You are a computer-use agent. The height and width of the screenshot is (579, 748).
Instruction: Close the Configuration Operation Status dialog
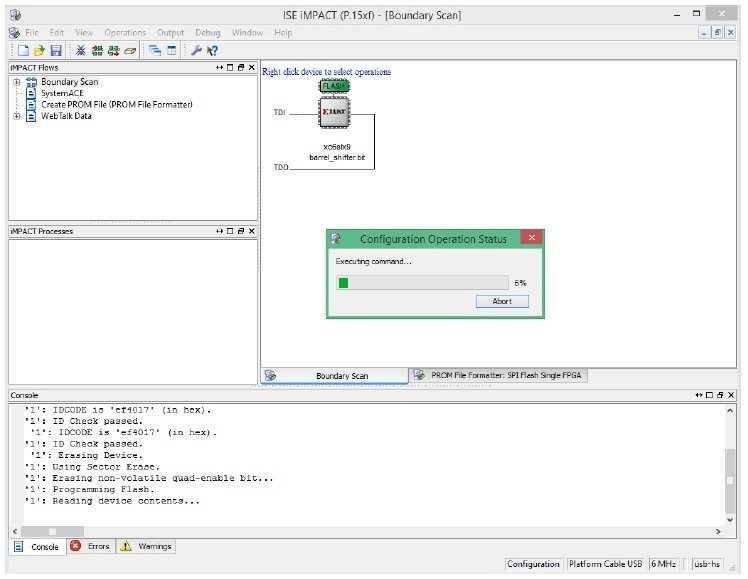tap(531, 238)
